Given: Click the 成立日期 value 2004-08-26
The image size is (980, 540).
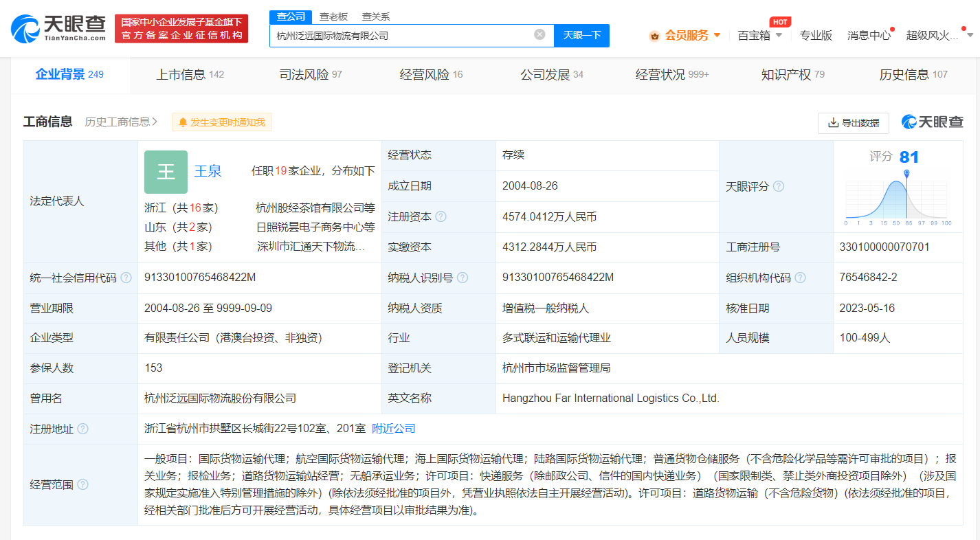Looking at the screenshot, I should pyautogui.click(x=530, y=186).
